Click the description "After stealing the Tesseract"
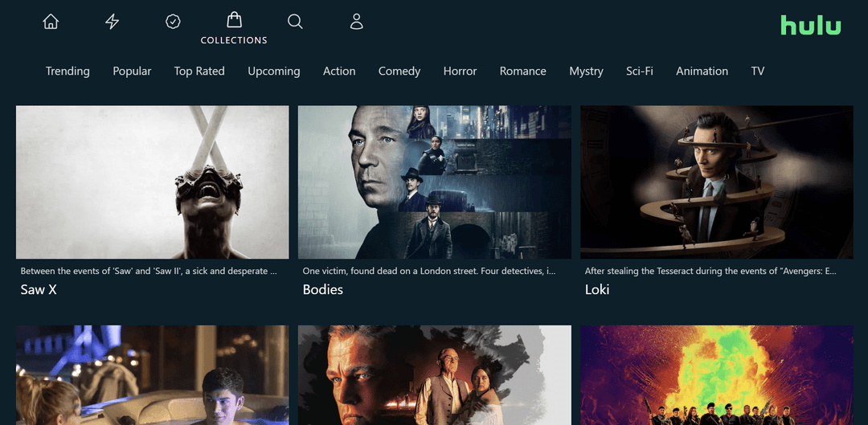868x425 pixels. pyautogui.click(x=710, y=272)
